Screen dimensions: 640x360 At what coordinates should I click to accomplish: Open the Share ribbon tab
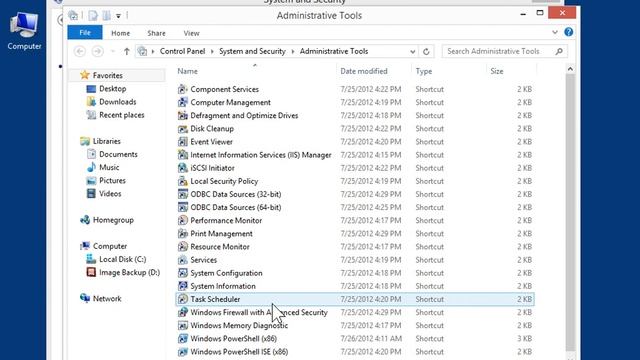click(x=156, y=33)
